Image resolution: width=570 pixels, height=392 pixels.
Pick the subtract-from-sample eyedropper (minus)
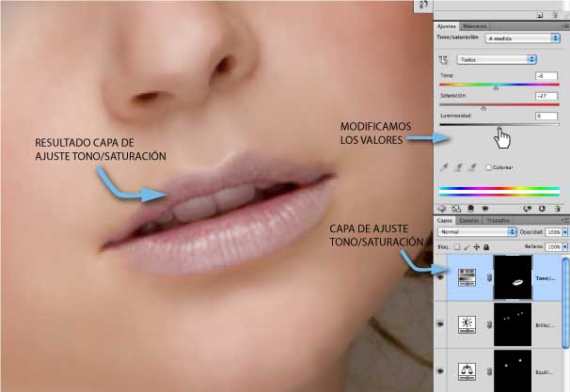472,167
